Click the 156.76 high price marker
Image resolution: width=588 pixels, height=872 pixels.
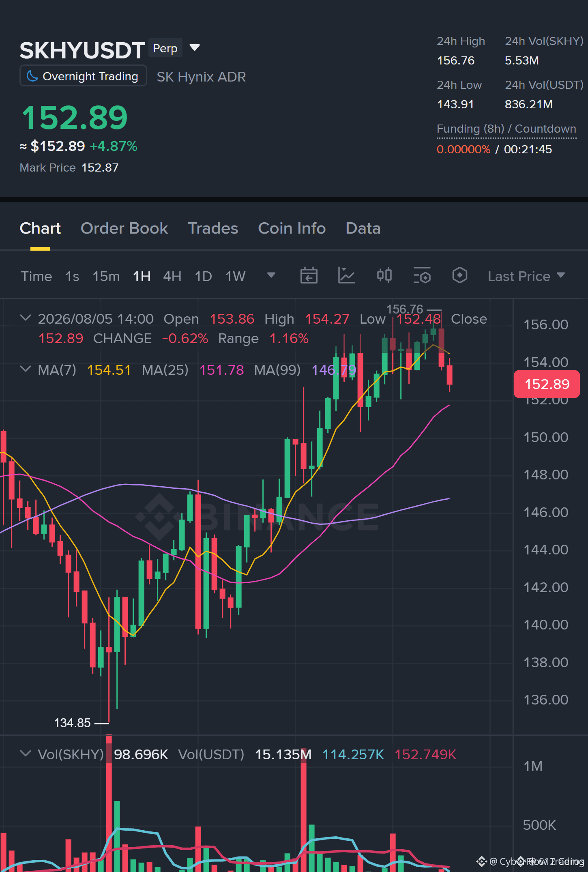click(x=405, y=309)
